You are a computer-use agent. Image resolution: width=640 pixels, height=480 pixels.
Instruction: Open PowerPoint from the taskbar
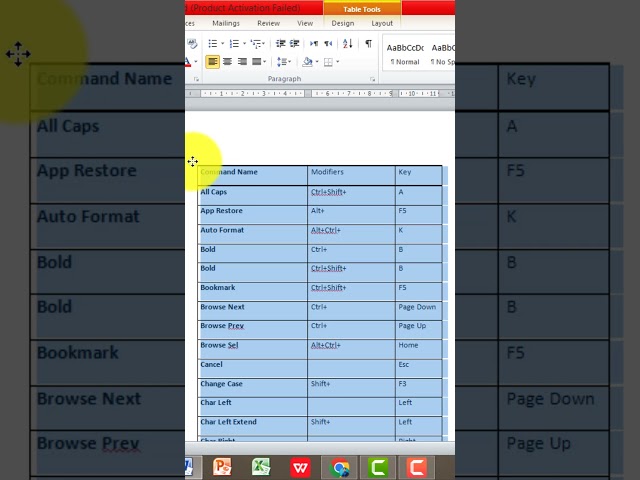[222, 467]
